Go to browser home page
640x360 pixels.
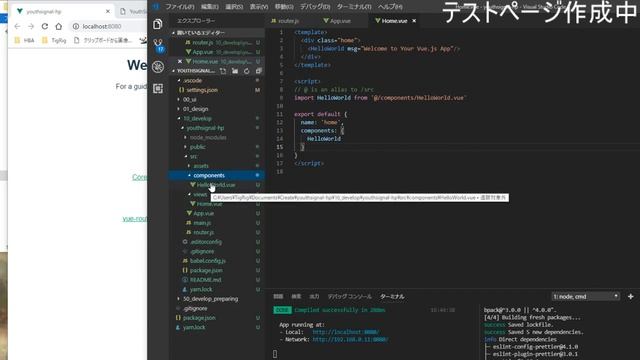[x=59, y=27]
